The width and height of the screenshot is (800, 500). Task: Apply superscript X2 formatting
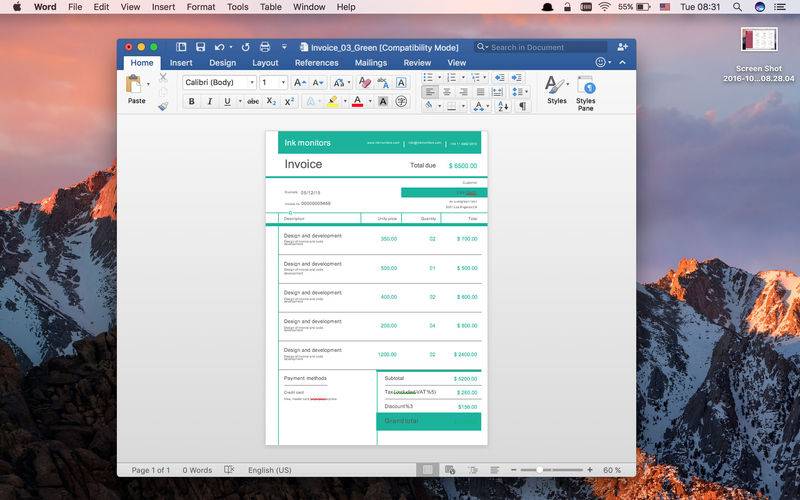[289, 102]
